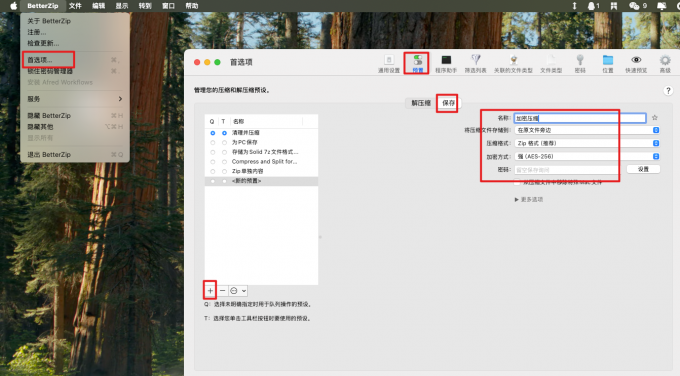Open the 密码 key icon pane
Image resolution: width=680 pixels, height=376 pixels.
pos(580,64)
